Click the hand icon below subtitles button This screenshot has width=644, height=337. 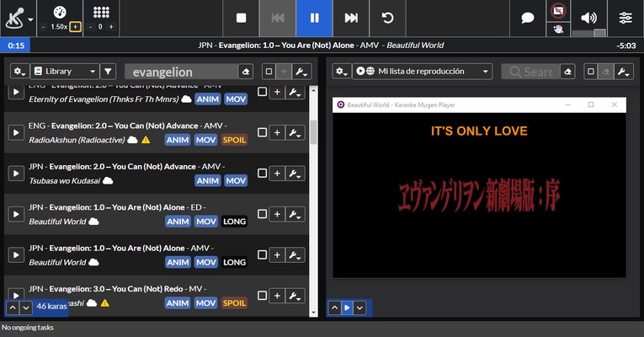pyautogui.click(x=558, y=29)
